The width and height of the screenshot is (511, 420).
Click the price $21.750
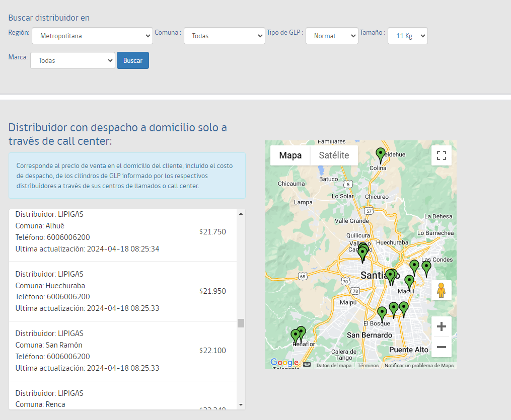[212, 232]
